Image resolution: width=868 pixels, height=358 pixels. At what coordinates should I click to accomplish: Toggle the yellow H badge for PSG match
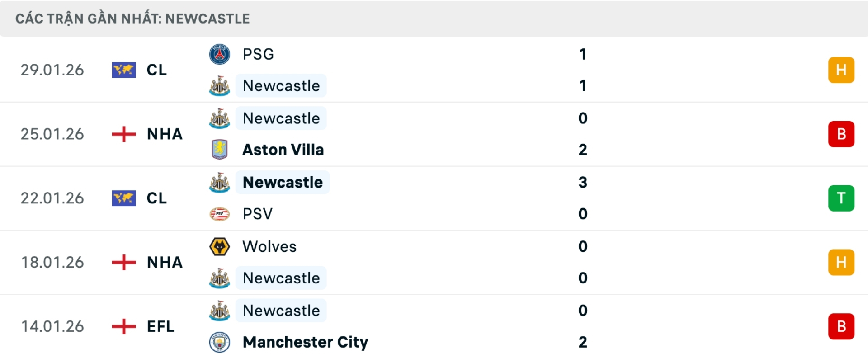point(841,70)
